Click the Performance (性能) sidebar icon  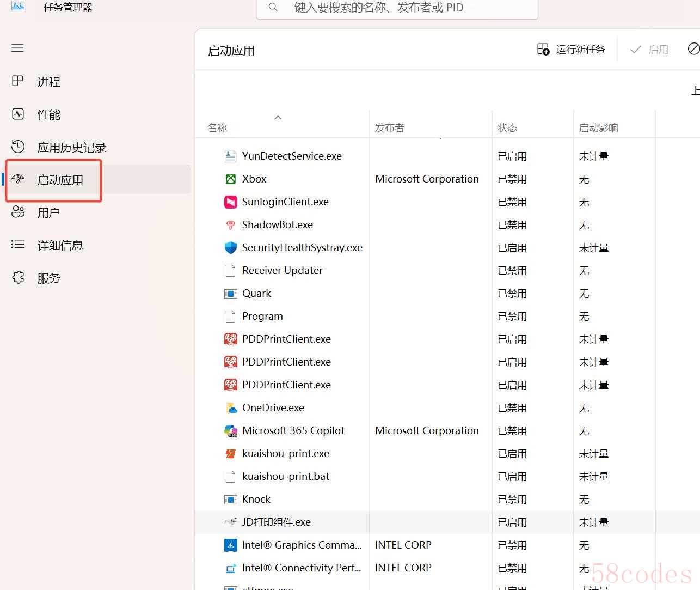18,114
